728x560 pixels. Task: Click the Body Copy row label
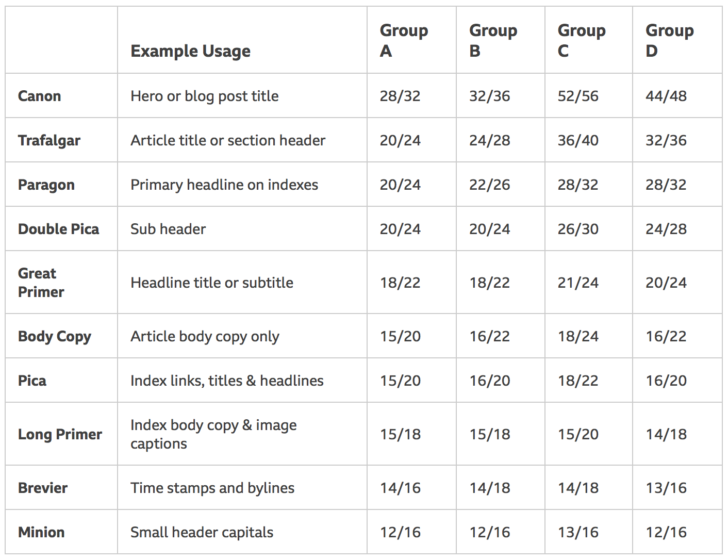(x=55, y=336)
